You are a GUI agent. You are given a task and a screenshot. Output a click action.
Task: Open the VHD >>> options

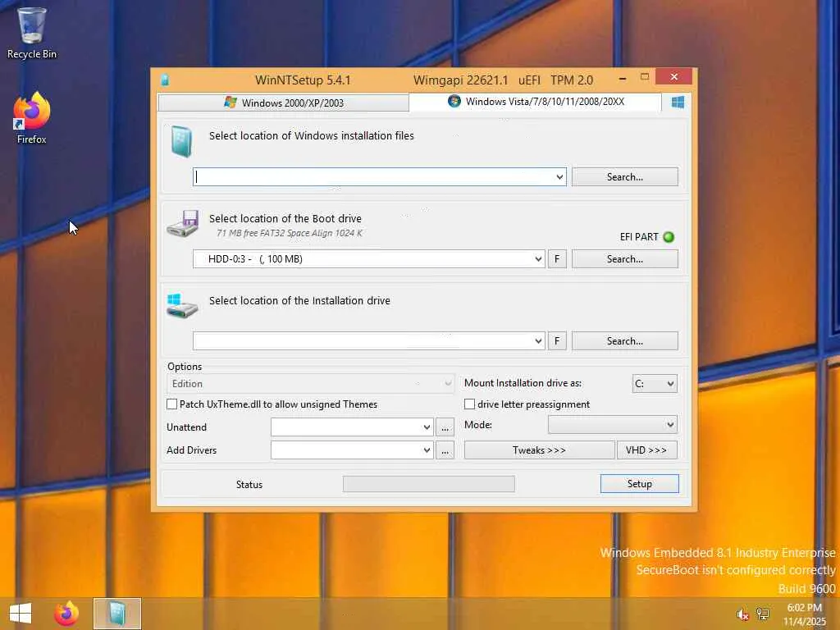646,450
